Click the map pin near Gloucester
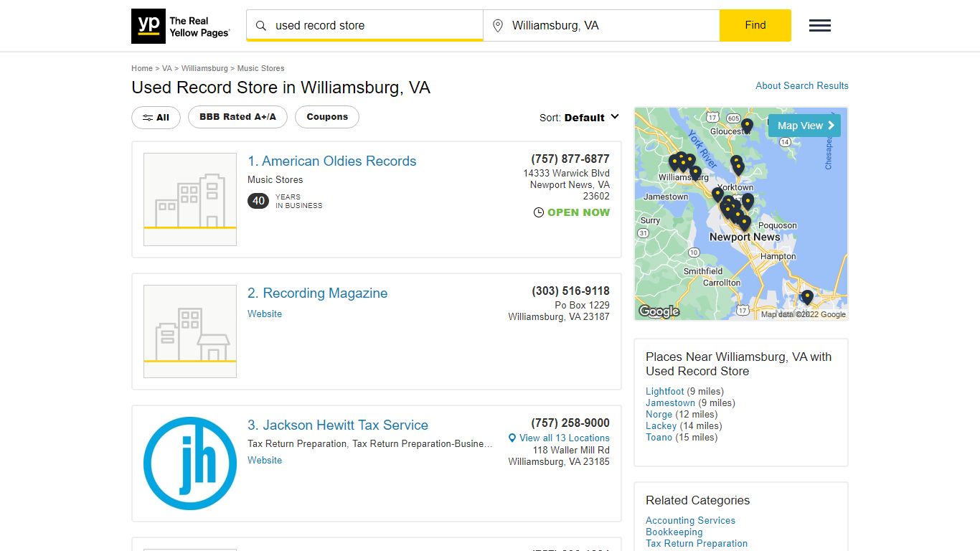Viewport: 980px width, 551px height. click(747, 126)
